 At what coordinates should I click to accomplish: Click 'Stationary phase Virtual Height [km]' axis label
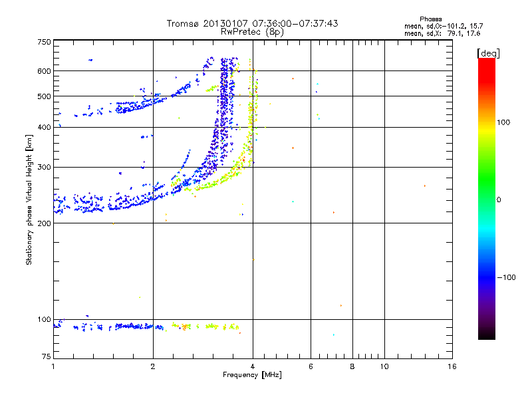pyautogui.click(x=29, y=200)
